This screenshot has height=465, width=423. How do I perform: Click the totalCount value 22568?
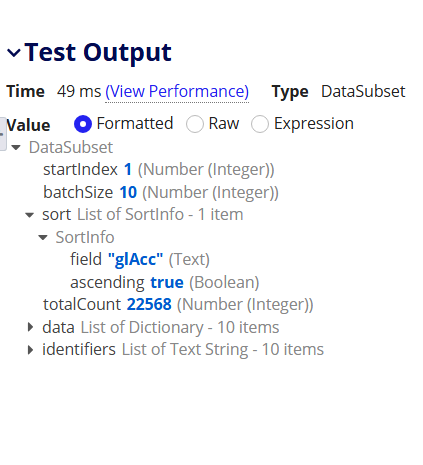[x=149, y=304]
